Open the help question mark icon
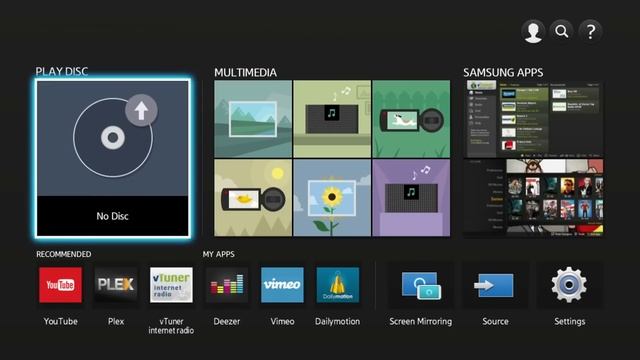This screenshot has height=360, width=640. (x=590, y=31)
